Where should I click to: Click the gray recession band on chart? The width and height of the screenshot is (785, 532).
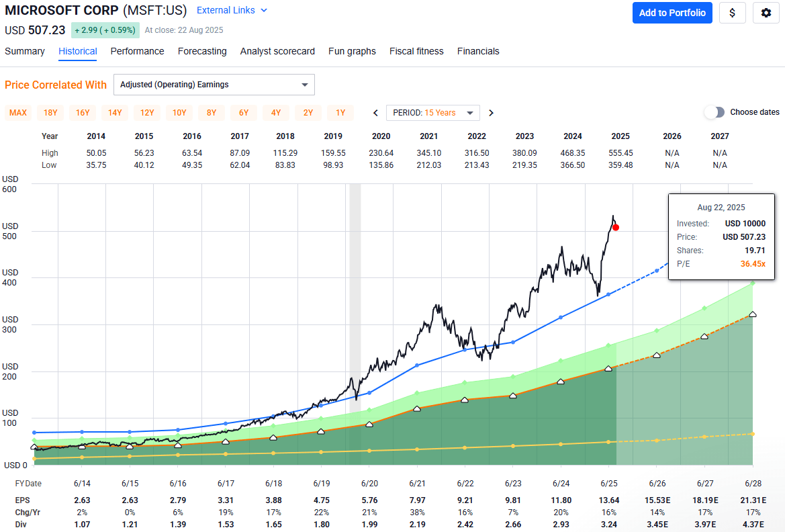355,302
